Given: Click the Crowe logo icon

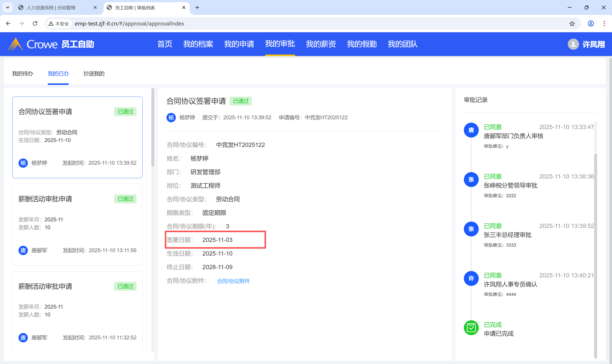Looking at the screenshot, I should pos(15,44).
